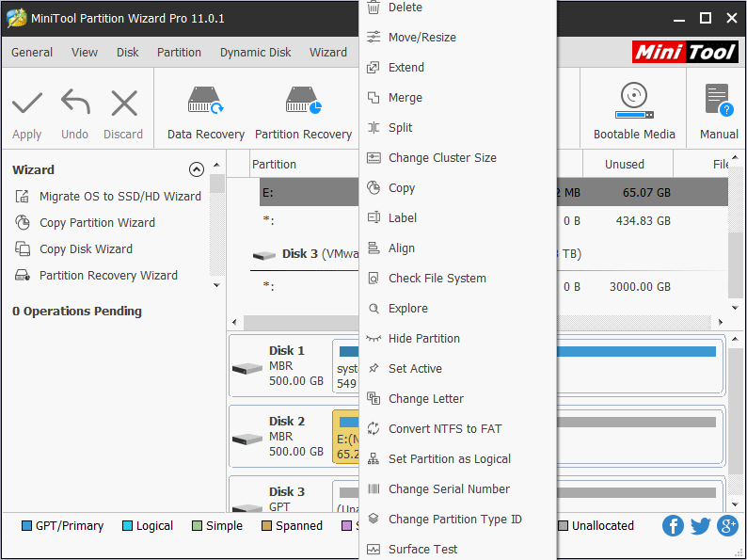Click the Disk 1 drive icon

[247, 368]
